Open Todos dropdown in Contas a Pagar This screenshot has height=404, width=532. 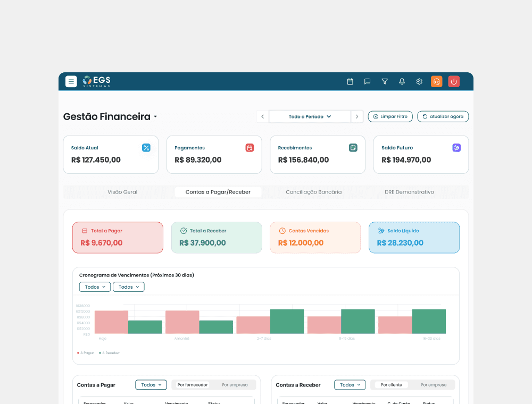tap(151, 385)
